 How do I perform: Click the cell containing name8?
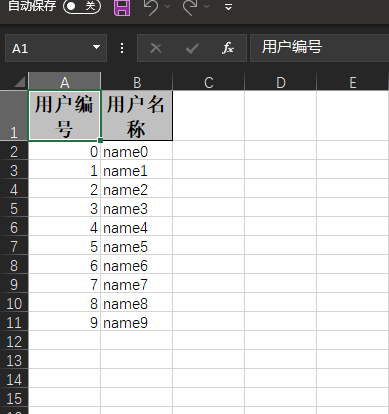pos(136,302)
